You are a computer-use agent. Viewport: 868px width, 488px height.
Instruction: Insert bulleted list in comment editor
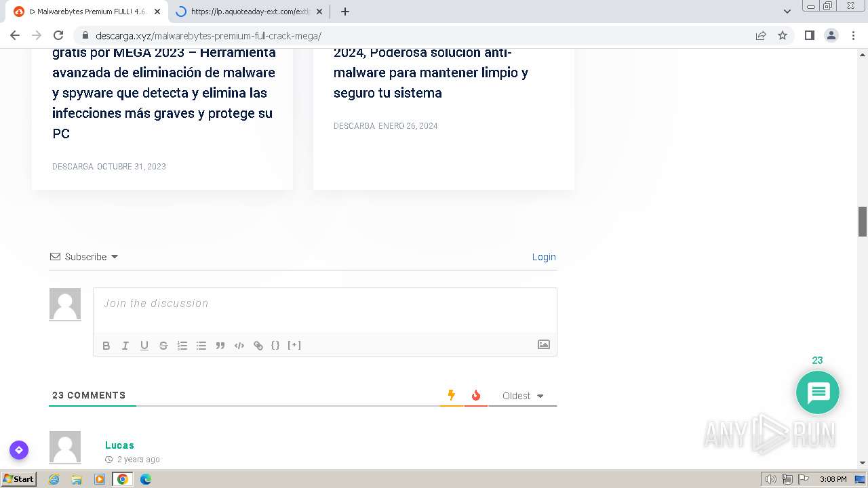pyautogui.click(x=201, y=346)
